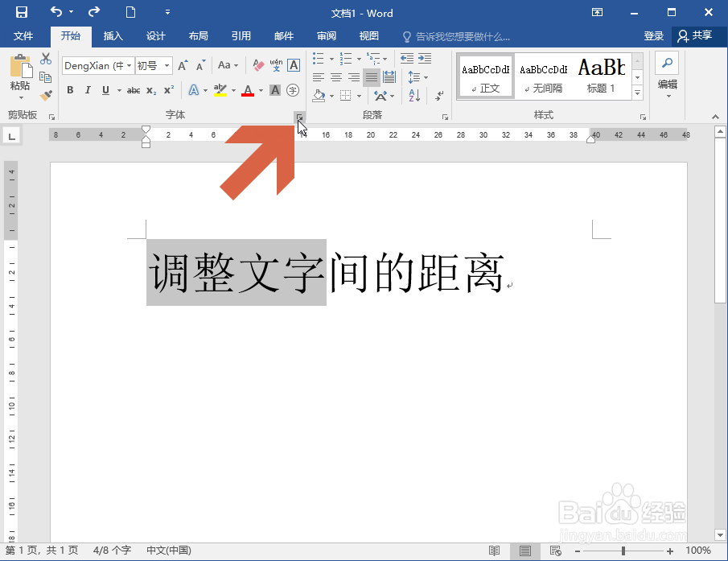Screen dimensions: 728x561
Task: Expand the Font dialog launcher
Action: 298,115
